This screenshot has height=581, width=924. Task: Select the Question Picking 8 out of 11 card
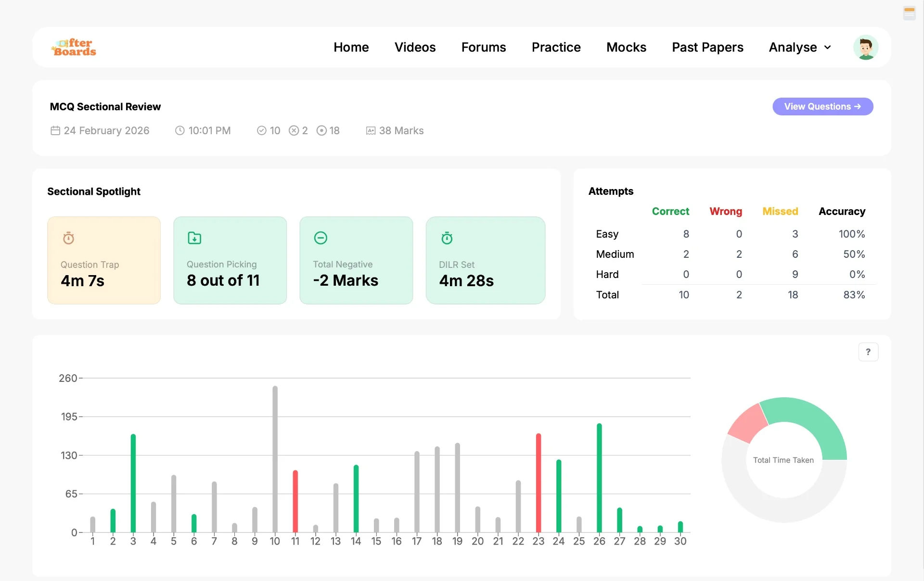pyautogui.click(x=230, y=260)
